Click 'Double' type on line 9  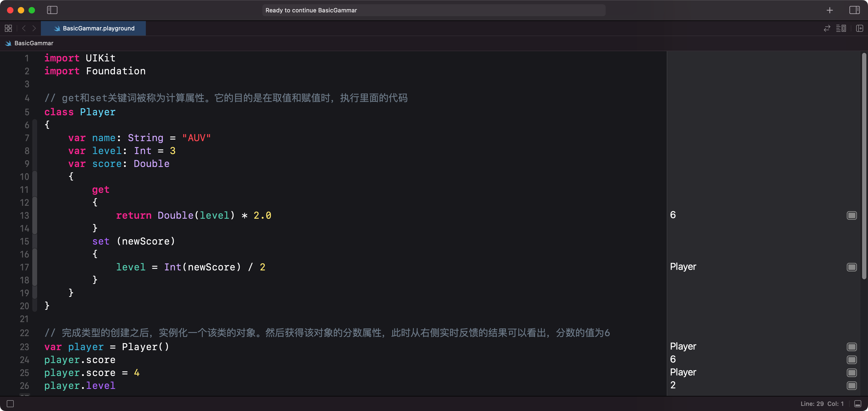tap(152, 164)
